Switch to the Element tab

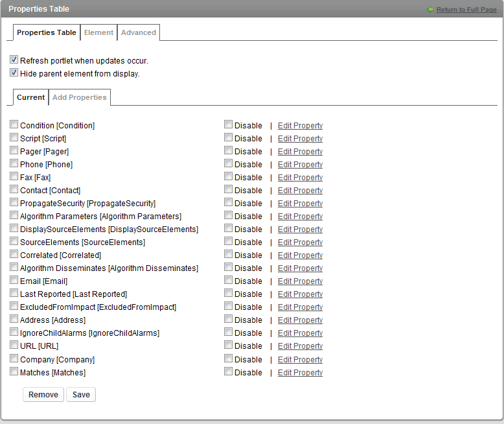point(98,32)
